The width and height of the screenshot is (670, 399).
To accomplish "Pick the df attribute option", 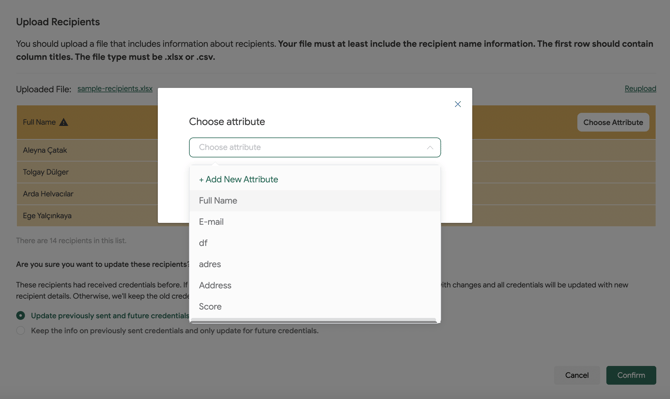I will (x=315, y=243).
